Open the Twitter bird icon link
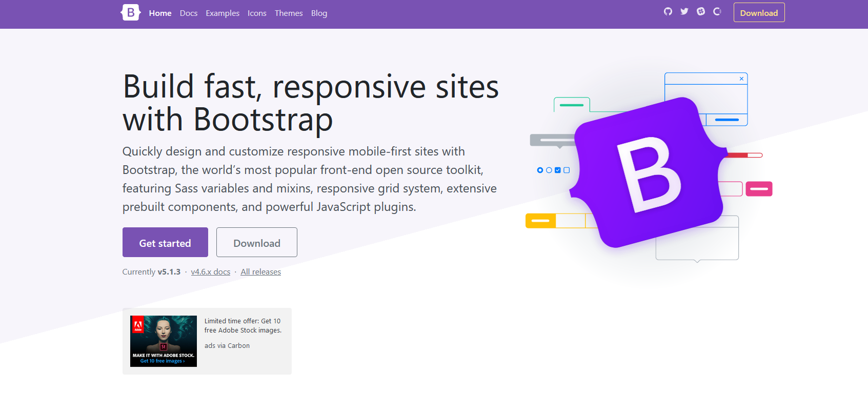The image size is (868, 409). 684,11
